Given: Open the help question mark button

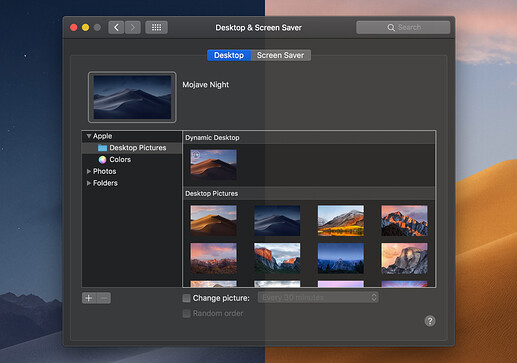Looking at the screenshot, I should [x=430, y=321].
